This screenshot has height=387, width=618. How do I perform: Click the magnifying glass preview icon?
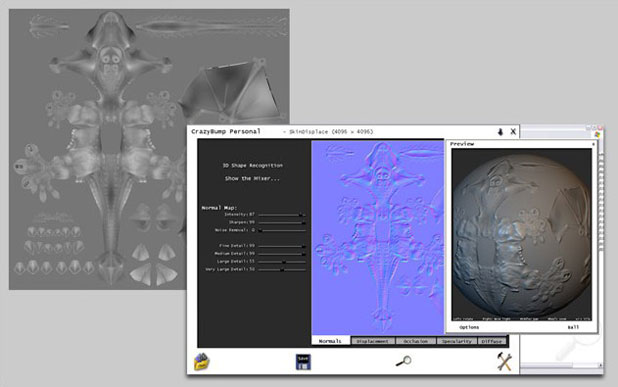[404, 361]
